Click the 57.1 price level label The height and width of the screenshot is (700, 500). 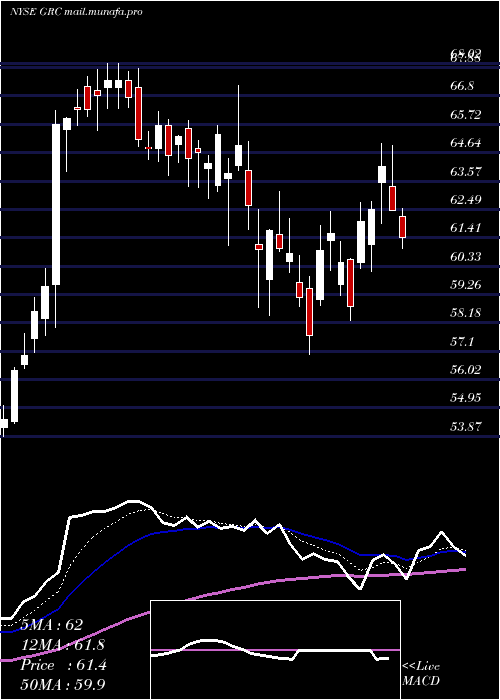(x=462, y=342)
